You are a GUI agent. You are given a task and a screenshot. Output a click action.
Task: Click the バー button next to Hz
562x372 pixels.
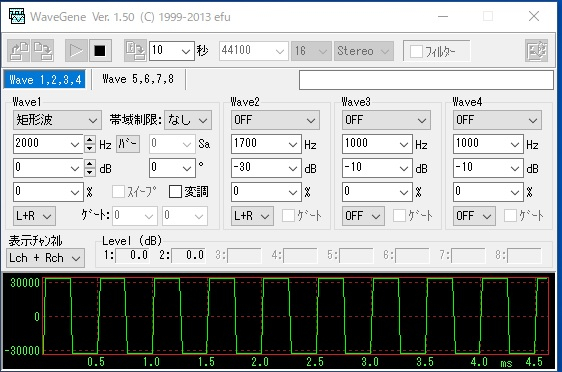(x=128, y=144)
